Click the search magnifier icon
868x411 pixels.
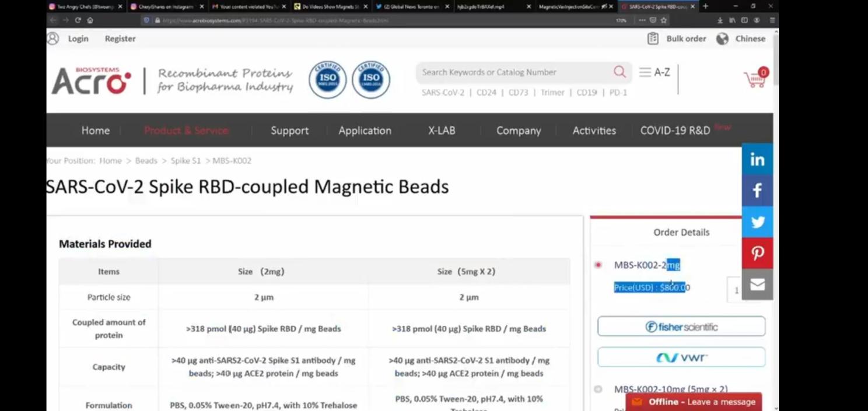pyautogui.click(x=619, y=72)
